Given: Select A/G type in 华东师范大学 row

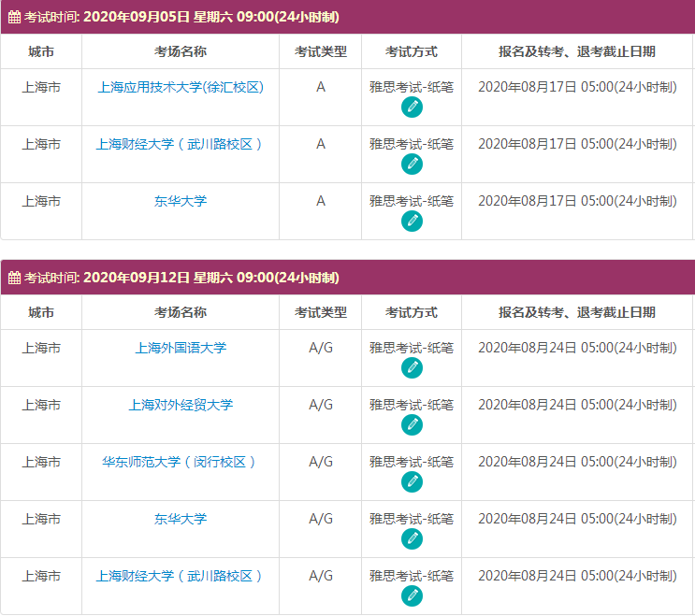Looking at the screenshot, I should (x=321, y=463).
